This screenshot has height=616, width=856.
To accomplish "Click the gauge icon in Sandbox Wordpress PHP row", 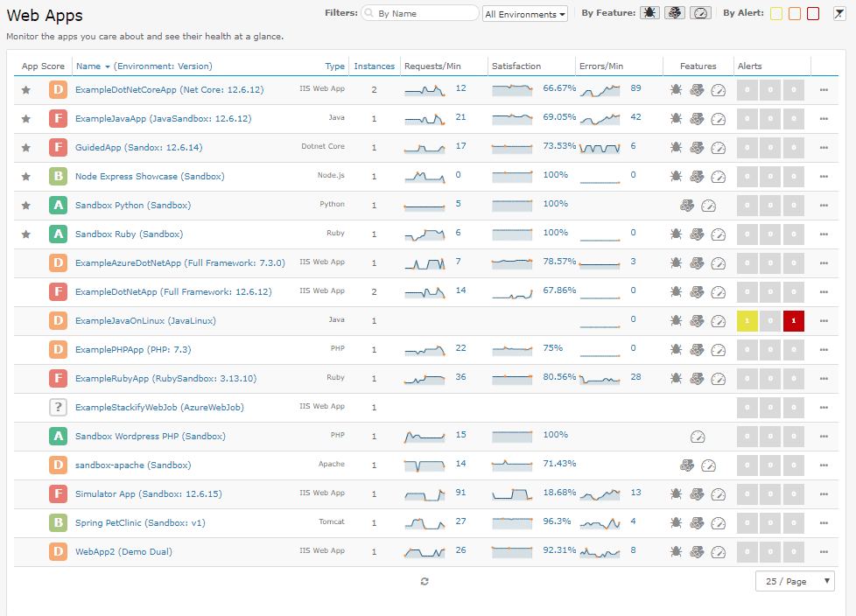I will [697, 436].
